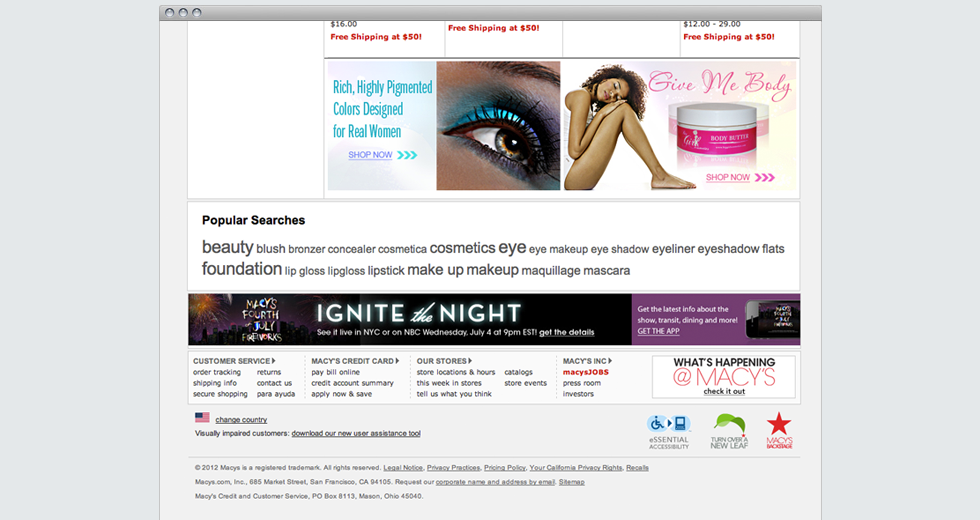Open the What's Happening @ Macy's box
This screenshot has height=520, width=980.
[x=724, y=376]
